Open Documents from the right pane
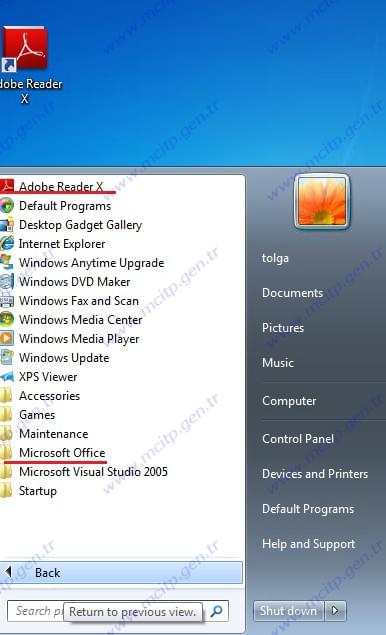This screenshot has width=386, height=635. point(292,293)
